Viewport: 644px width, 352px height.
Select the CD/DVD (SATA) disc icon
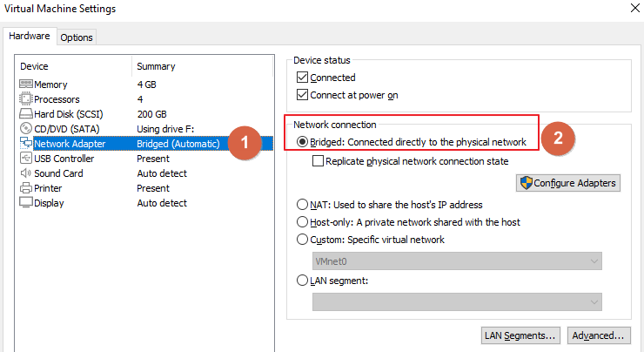click(26, 128)
